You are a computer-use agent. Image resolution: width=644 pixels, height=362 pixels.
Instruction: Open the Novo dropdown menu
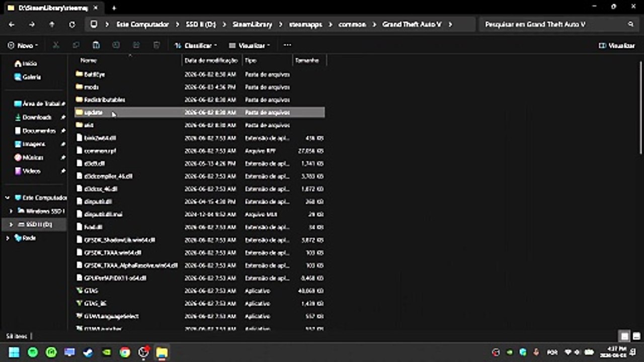[23, 45]
